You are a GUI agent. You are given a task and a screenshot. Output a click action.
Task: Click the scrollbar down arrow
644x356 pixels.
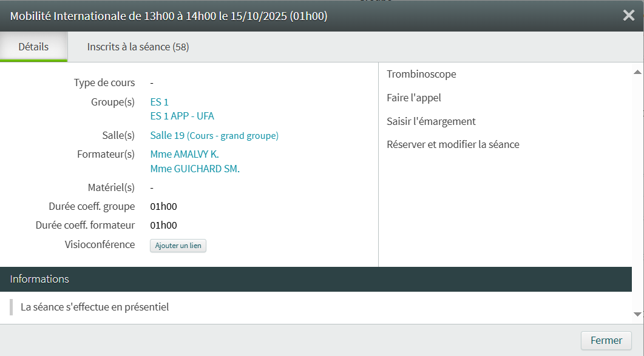click(x=637, y=314)
